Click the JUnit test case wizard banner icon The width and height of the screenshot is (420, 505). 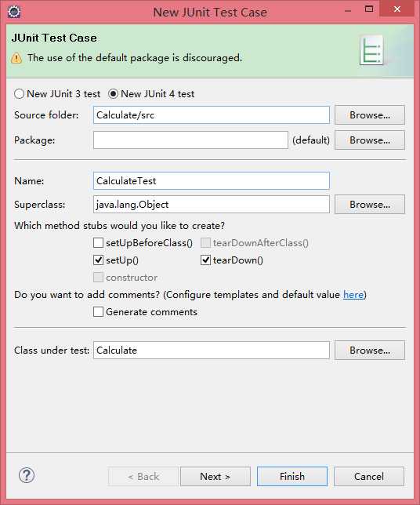(371, 50)
